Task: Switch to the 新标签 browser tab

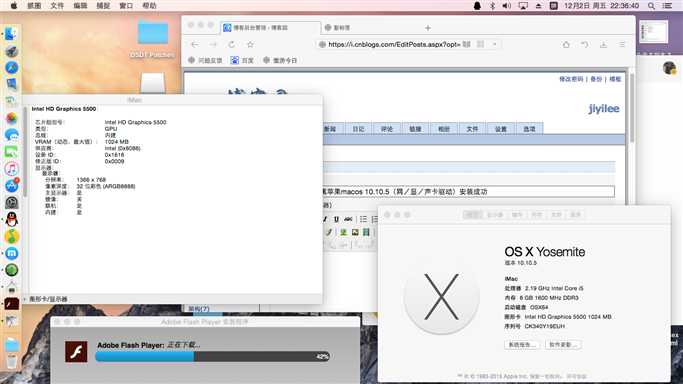Action: click(x=342, y=27)
